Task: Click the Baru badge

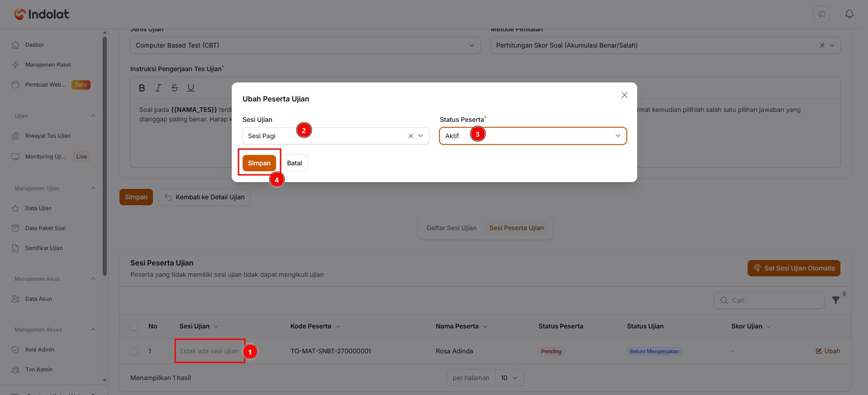Action: coord(81,85)
